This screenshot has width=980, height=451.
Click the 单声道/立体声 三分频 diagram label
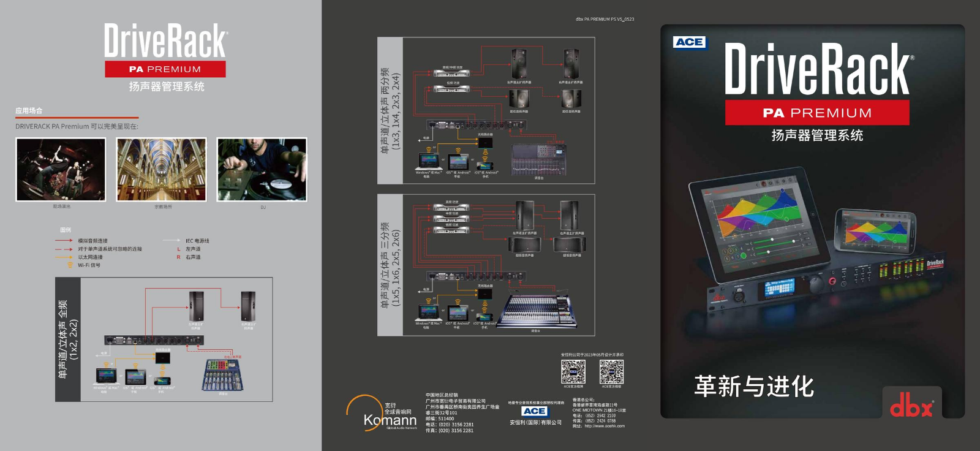(390, 265)
